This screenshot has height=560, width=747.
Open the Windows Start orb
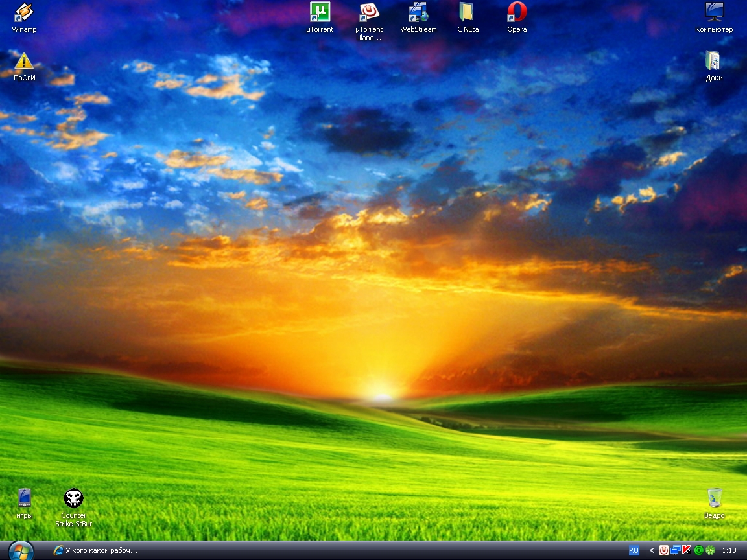click(x=21, y=550)
